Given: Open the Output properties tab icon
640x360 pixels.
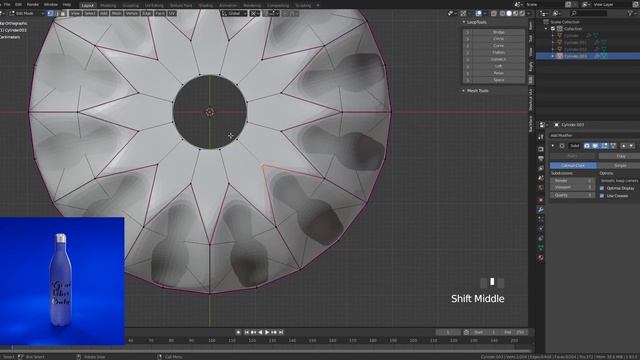Looking at the screenshot, I should pyautogui.click(x=540, y=158).
